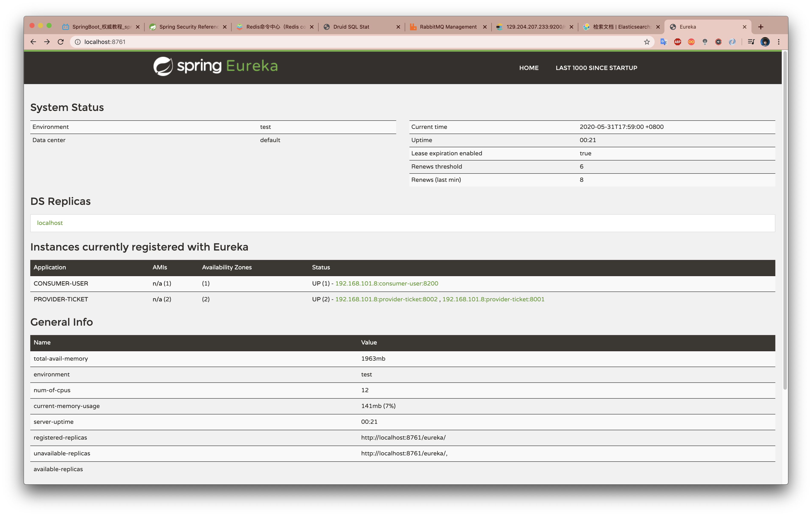
Task: Click the PROVIDER-TICKET application cell
Action: click(61, 299)
